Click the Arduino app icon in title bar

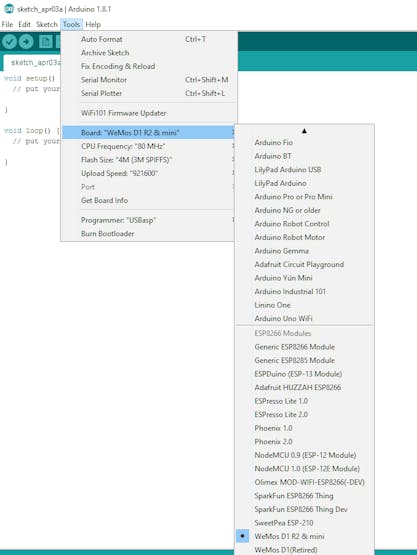point(8,9)
